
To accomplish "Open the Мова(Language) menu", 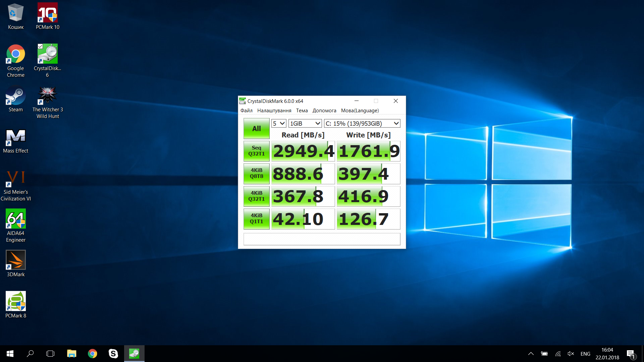I will click(360, 111).
